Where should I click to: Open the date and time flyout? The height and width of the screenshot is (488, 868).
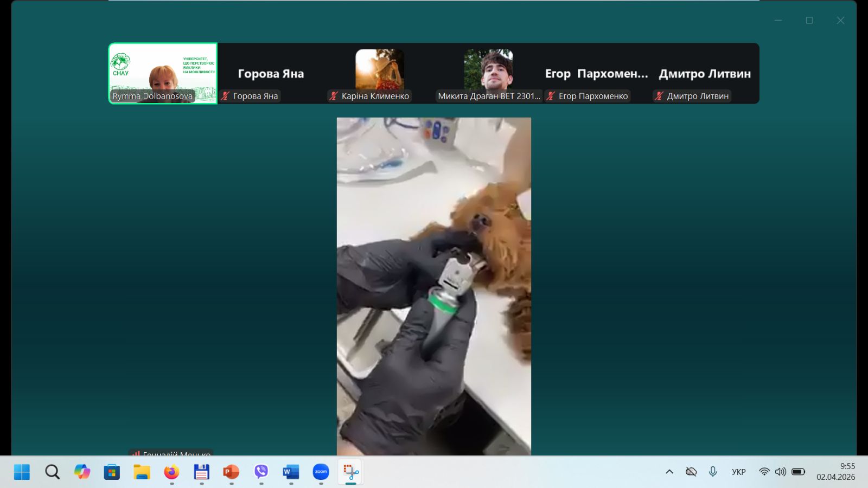(x=835, y=472)
